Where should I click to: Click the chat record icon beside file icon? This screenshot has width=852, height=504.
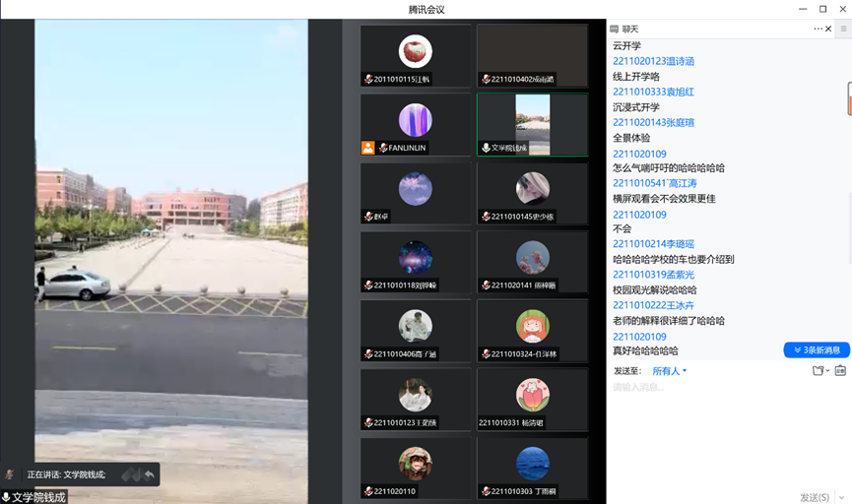click(x=840, y=371)
